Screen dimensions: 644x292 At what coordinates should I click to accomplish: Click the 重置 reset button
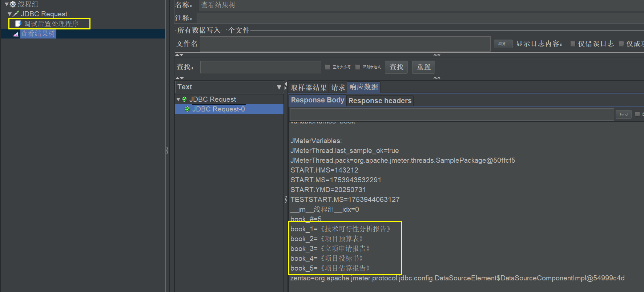[x=424, y=67]
